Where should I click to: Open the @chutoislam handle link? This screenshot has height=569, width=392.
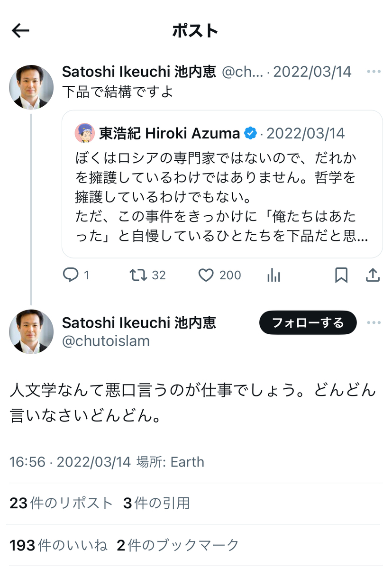pos(106,341)
